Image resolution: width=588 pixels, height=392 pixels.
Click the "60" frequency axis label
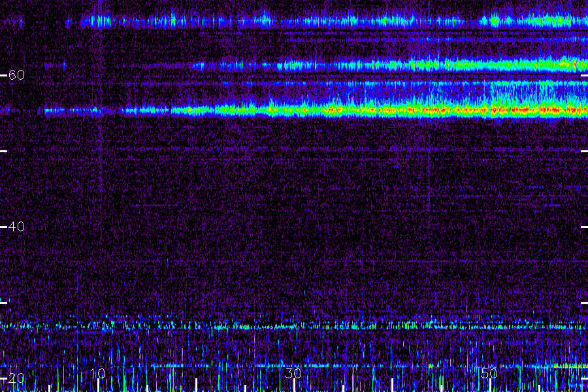point(16,75)
